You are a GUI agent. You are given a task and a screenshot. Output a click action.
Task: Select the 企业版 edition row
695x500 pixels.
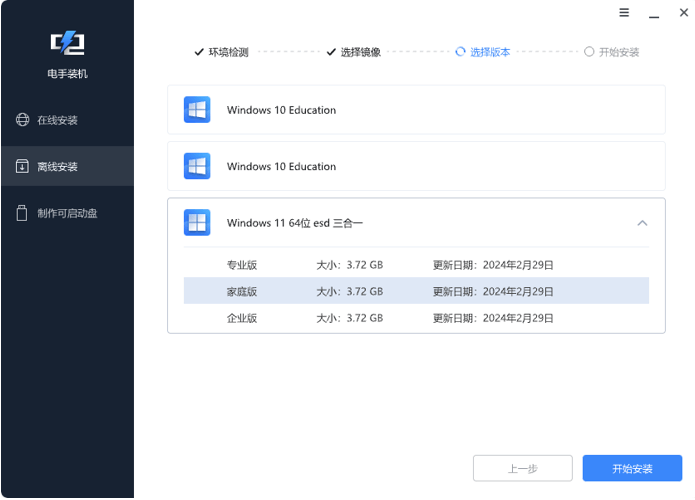click(x=416, y=318)
